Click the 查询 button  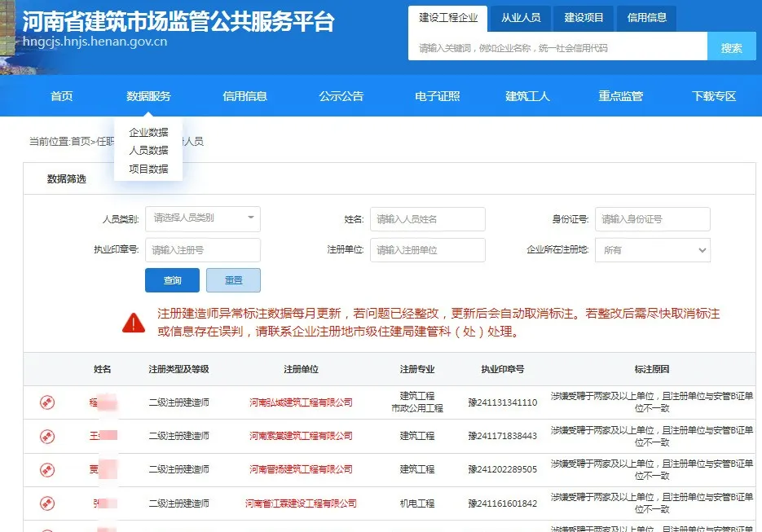coord(172,280)
